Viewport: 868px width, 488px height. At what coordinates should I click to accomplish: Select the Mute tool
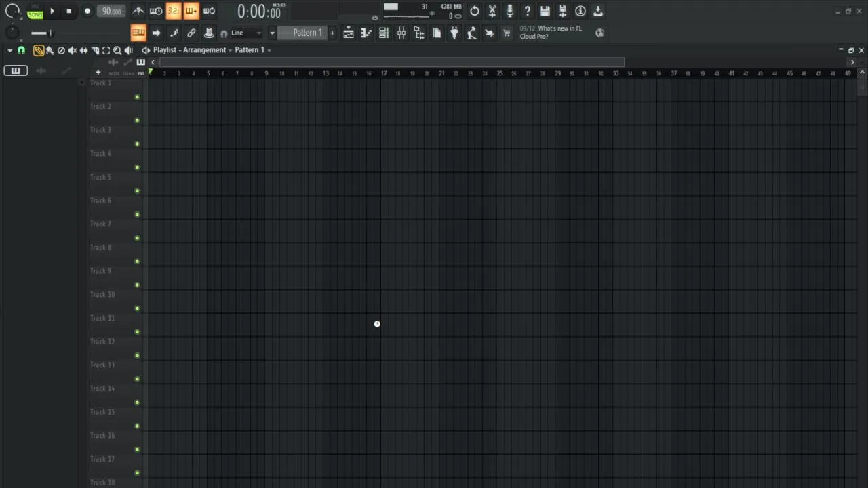pyautogui.click(x=73, y=50)
